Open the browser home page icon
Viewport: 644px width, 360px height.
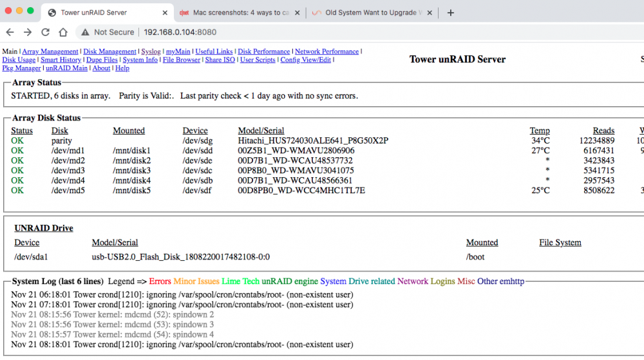63,32
